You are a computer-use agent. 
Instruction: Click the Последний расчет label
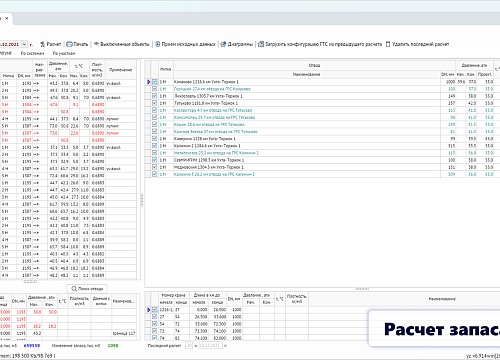tap(164, 346)
